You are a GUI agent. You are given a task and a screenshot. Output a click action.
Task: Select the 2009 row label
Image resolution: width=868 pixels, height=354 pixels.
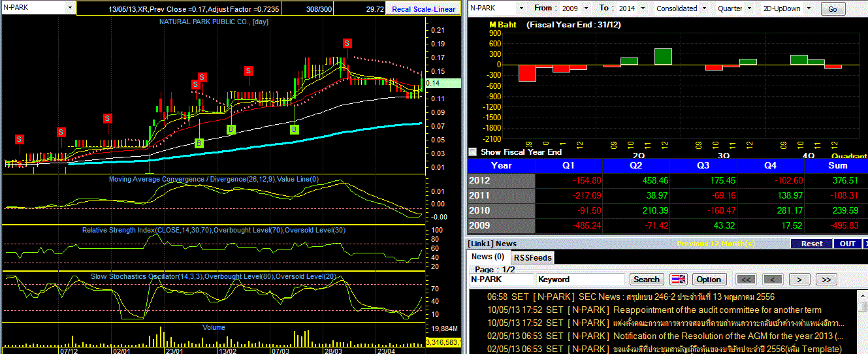point(502,225)
